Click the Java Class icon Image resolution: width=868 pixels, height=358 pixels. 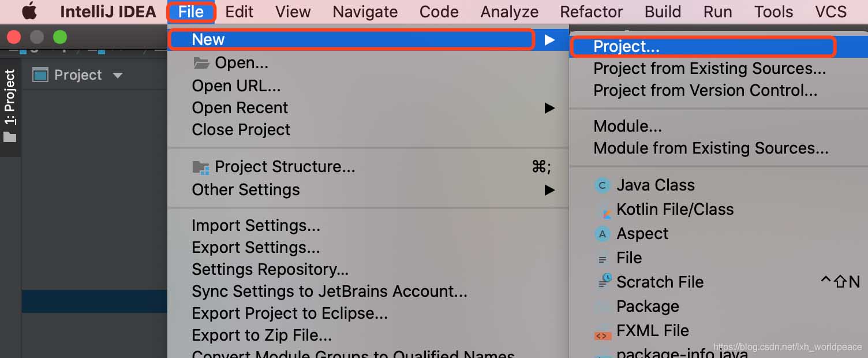point(602,185)
